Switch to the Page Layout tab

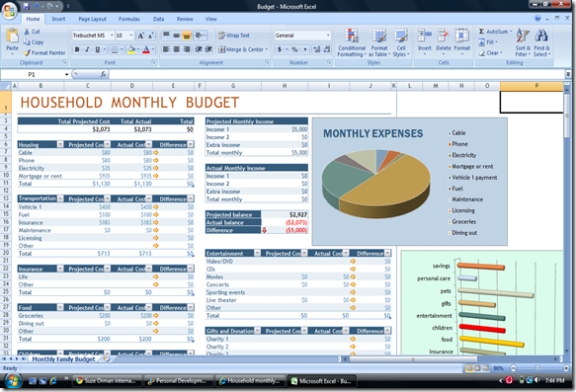pos(92,19)
